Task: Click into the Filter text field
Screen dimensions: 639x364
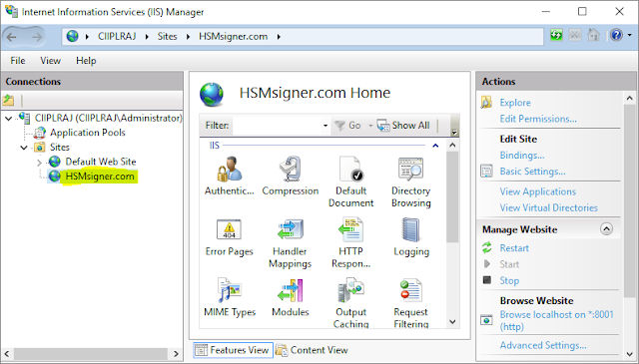Action: [x=278, y=126]
